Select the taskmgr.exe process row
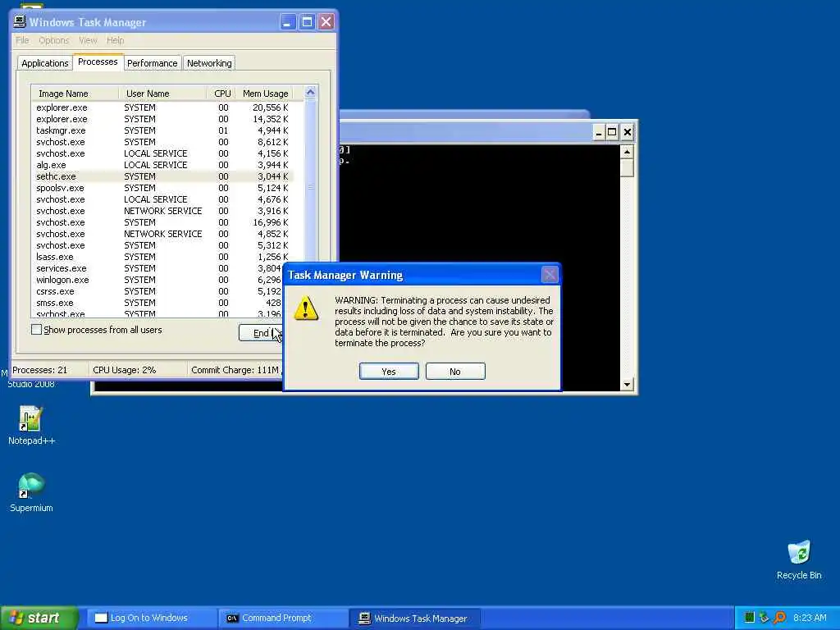 [162, 130]
